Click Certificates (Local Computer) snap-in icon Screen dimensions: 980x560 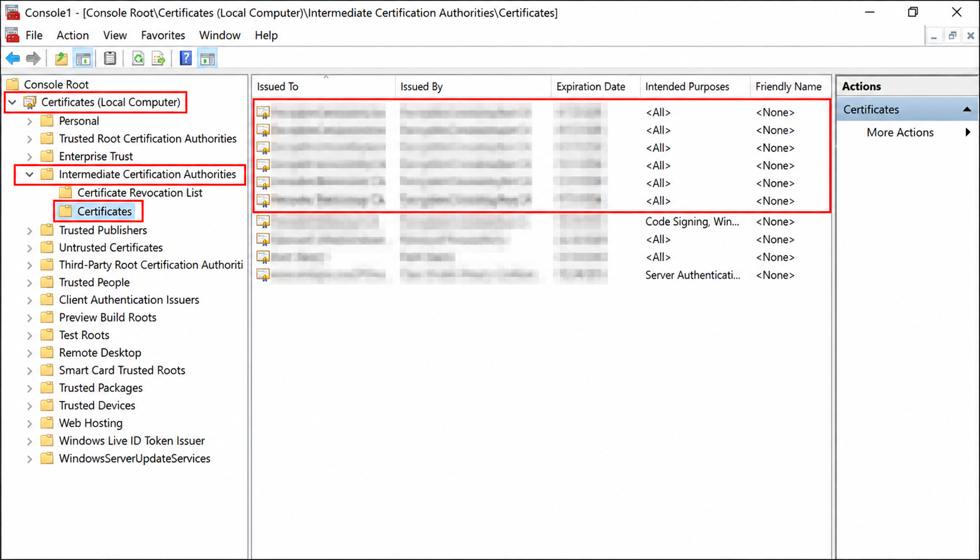pyautogui.click(x=30, y=102)
